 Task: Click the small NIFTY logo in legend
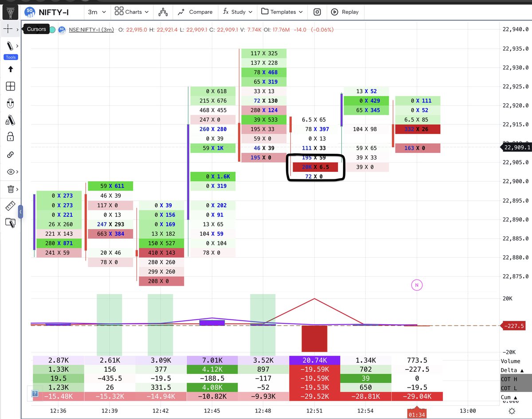pos(62,30)
